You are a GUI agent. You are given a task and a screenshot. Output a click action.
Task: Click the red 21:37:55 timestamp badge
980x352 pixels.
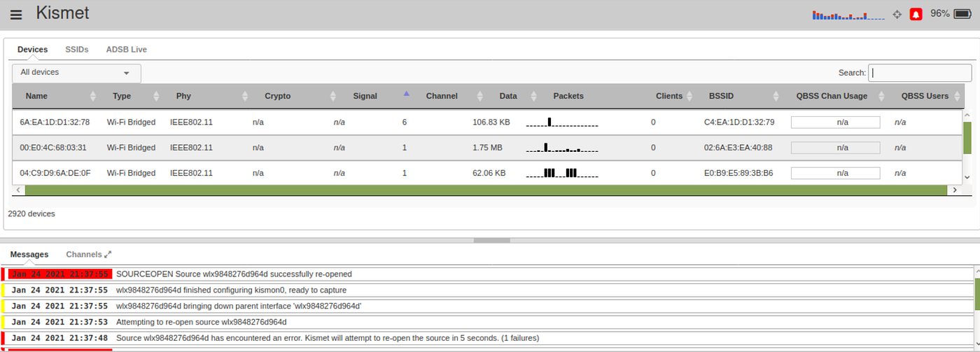(60, 274)
